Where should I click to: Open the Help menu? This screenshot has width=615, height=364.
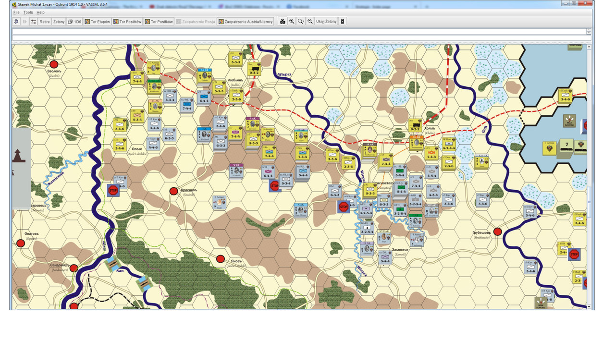click(40, 12)
